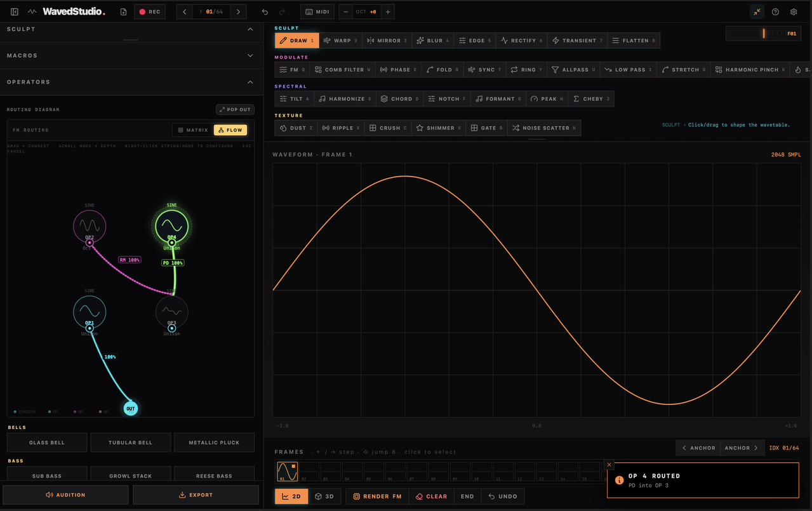Viewport: 812px width, 511px height.
Task: Click the undo arrow in top toolbar
Action: pos(265,11)
